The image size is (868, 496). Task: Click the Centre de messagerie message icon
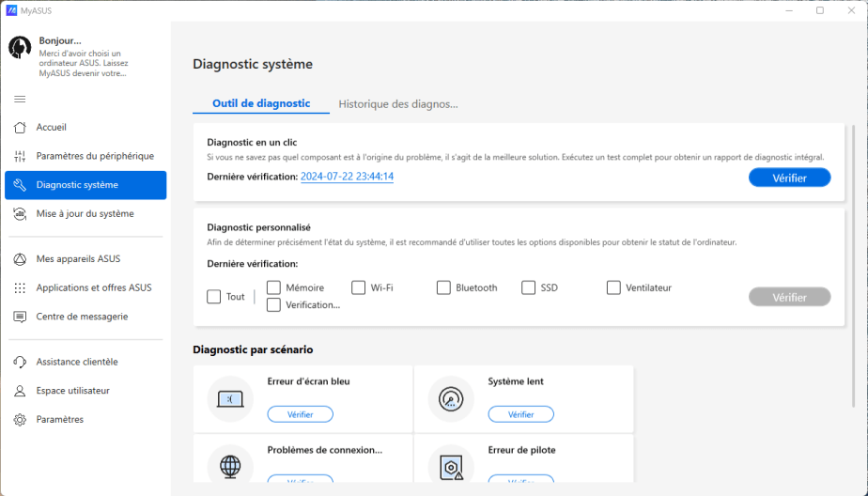pos(20,317)
